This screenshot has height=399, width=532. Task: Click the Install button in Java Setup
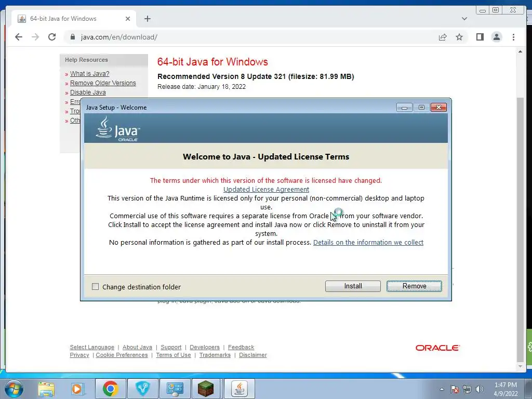[353, 286]
